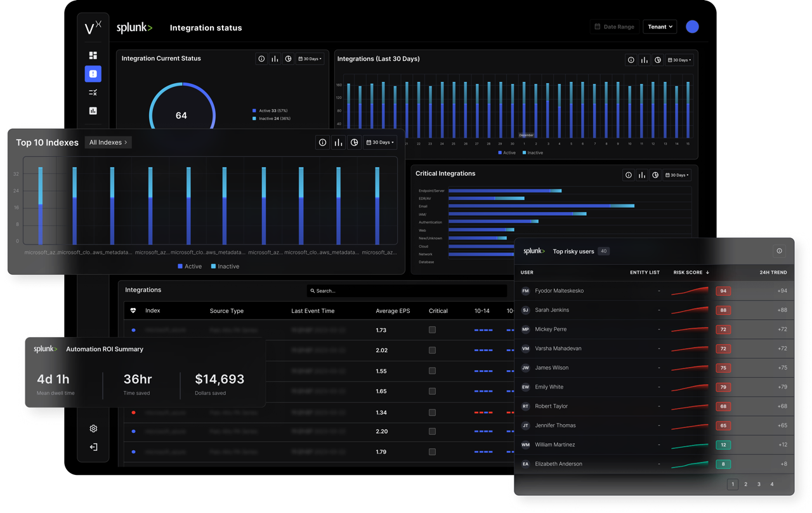Image resolution: width=812 pixels, height=513 pixels.
Task: Click the 40 count badge beside Top risky users
Action: [603, 251]
